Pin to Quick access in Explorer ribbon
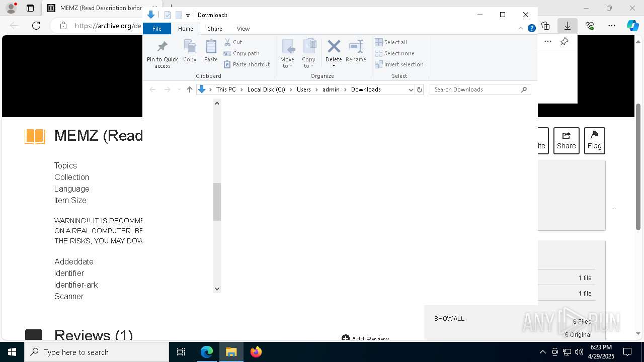 [x=162, y=54]
